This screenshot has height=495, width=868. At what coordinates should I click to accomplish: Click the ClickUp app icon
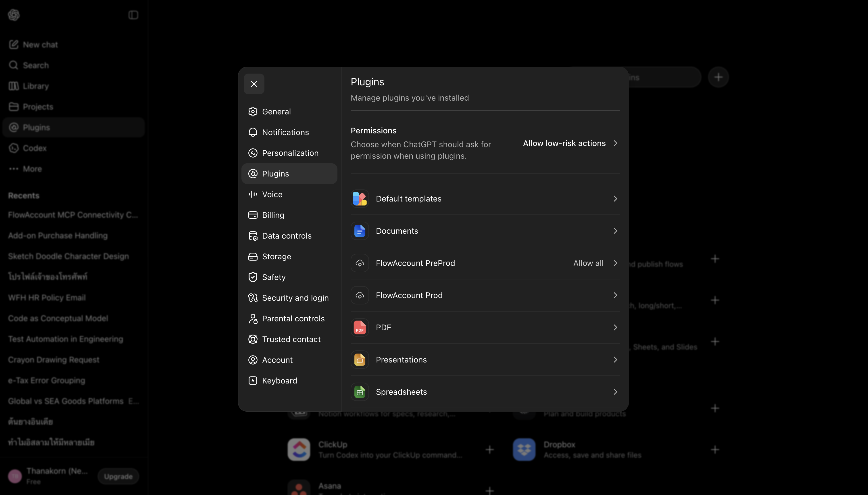click(299, 450)
